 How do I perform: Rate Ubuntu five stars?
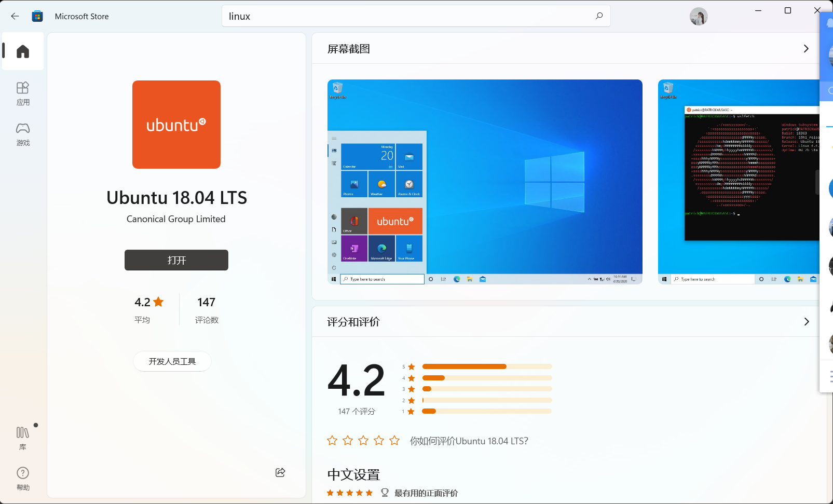tap(394, 441)
